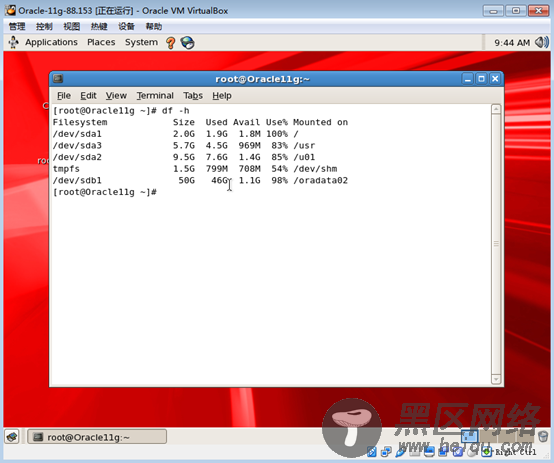
Task: Click the terminal vertical scrollbar thumb
Action: coord(496,244)
